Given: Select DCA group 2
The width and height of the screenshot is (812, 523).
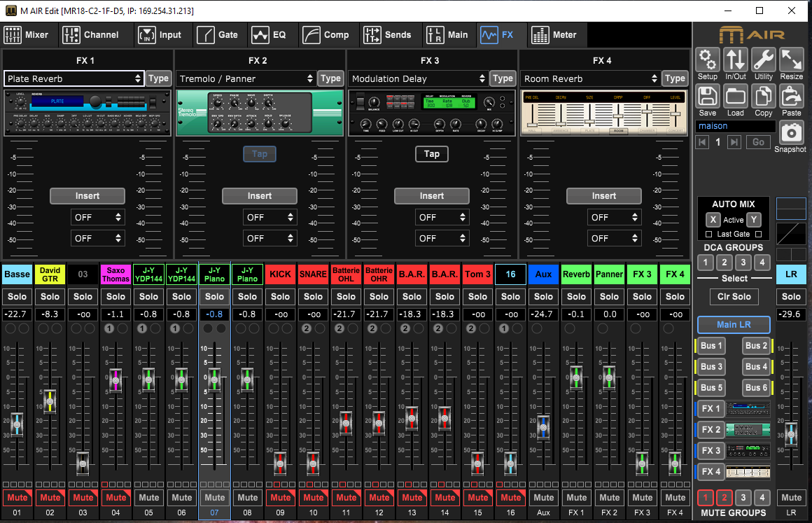Looking at the screenshot, I should tap(724, 263).
